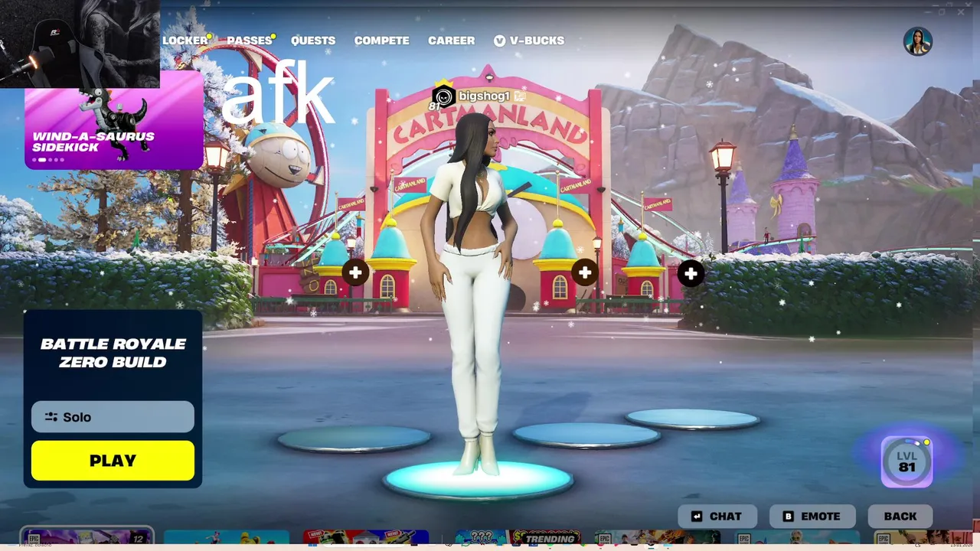The width and height of the screenshot is (980, 551).
Task: Open the CHAT panel
Action: [x=717, y=517]
